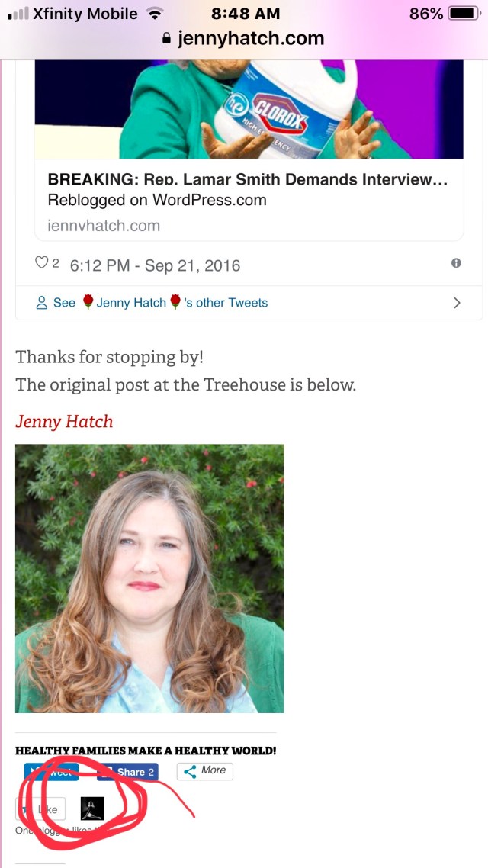Open the jennyhatch.com domain in the card
Viewport: 488px width, 868px height.
coord(104,226)
